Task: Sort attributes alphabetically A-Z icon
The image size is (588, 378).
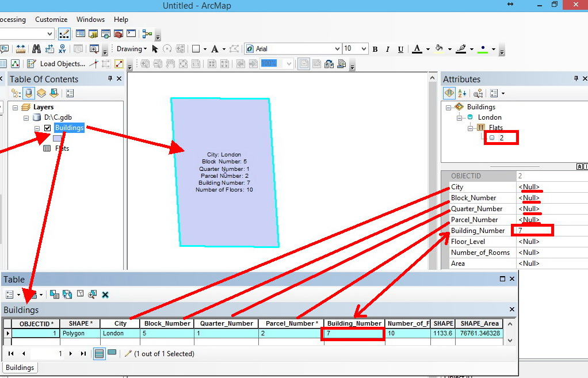Action: tap(462, 93)
